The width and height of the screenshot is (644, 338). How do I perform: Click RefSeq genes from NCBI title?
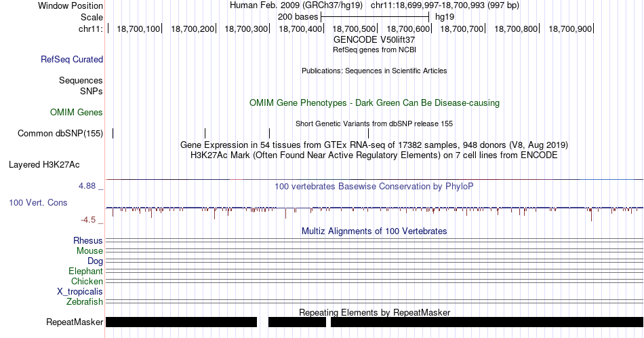coord(375,50)
